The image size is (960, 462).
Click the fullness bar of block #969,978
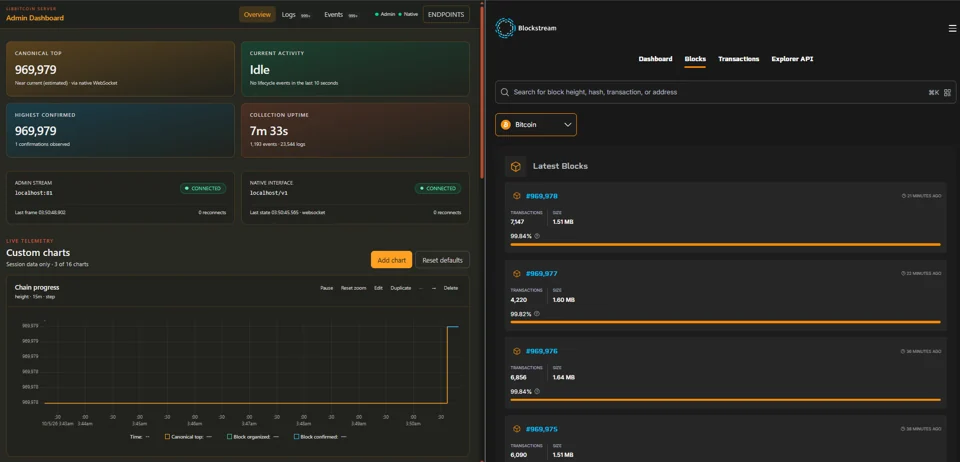[725, 245]
